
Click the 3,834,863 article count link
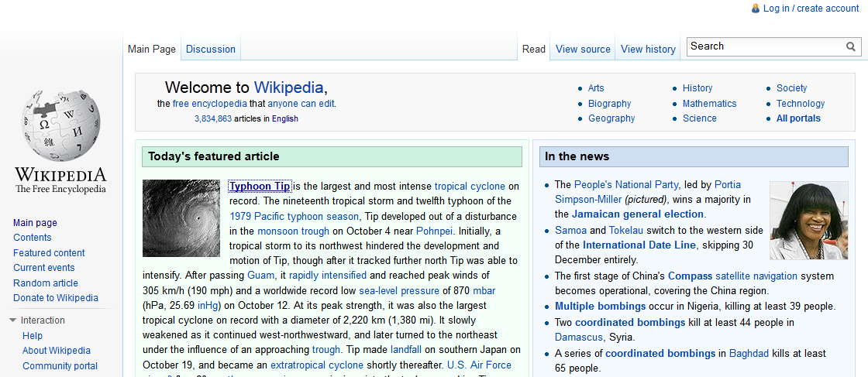[x=213, y=118]
